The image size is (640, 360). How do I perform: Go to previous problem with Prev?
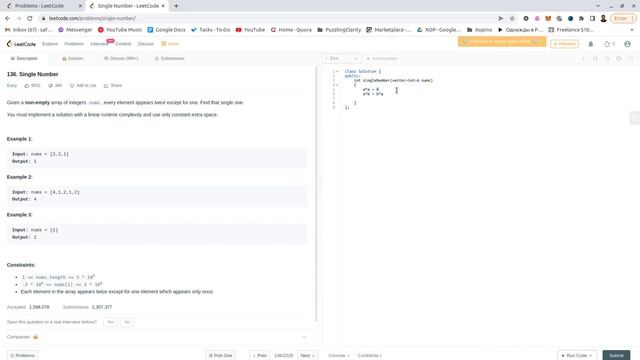coord(260,356)
